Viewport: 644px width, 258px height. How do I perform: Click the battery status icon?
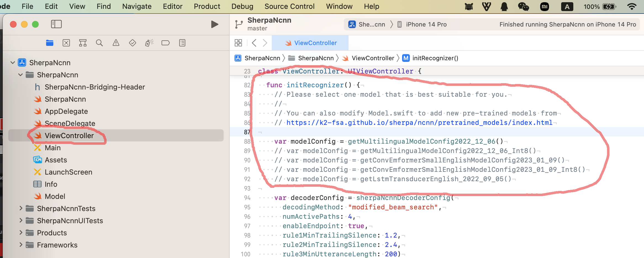(609, 6)
